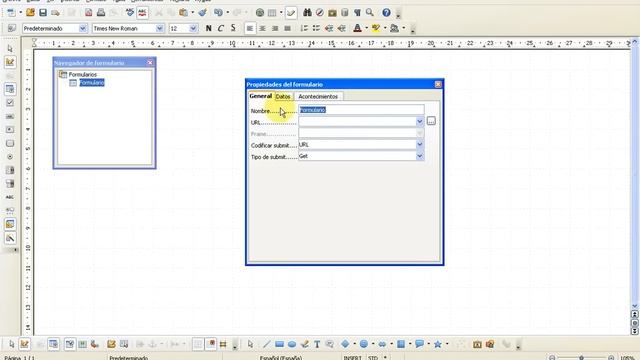Viewport: 640px width, 360px height.
Task: Add a Label Field ABC control
Action: (x=10, y=197)
